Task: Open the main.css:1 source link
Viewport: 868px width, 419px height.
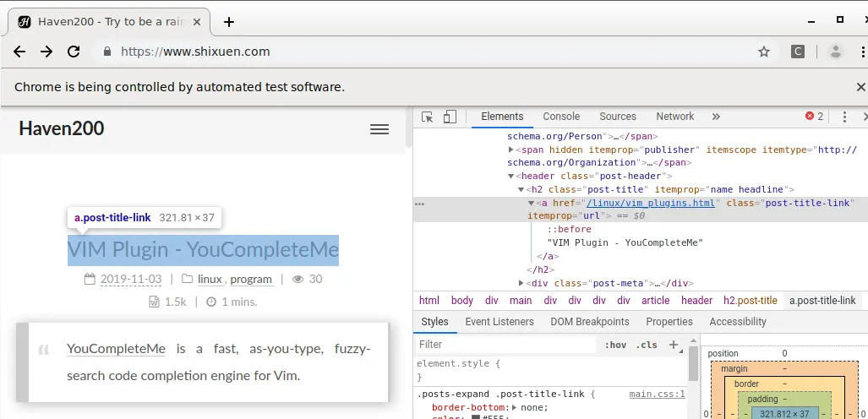Action: click(x=657, y=395)
